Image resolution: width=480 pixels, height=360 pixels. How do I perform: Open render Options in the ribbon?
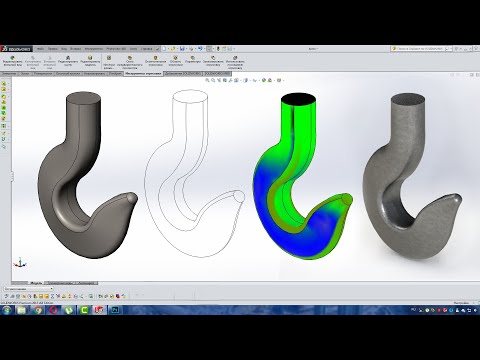click(193, 60)
